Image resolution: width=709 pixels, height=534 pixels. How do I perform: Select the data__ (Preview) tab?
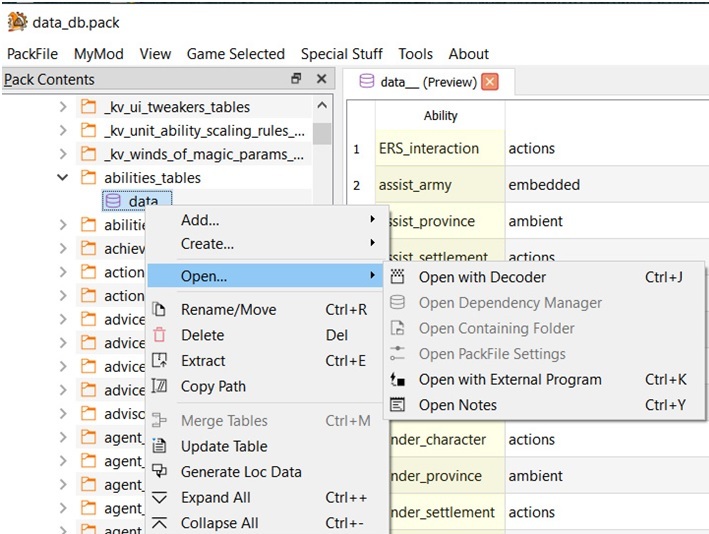click(x=429, y=82)
